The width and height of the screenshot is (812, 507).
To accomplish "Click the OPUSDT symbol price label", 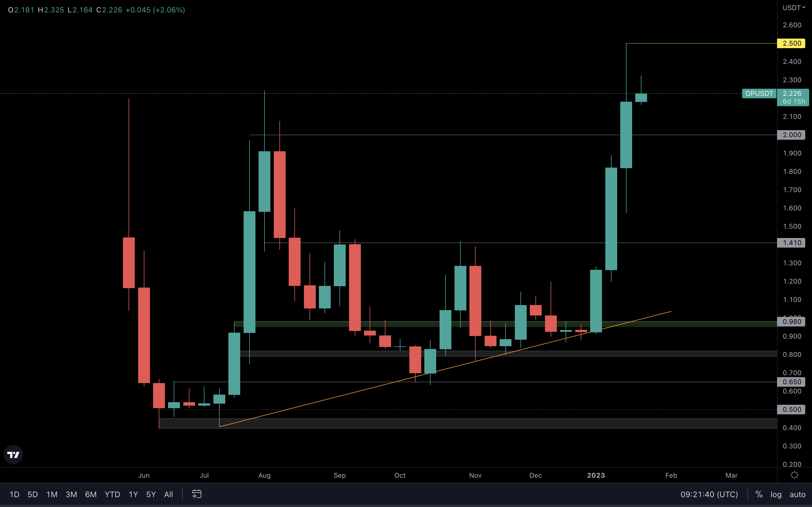I will [x=759, y=94].
